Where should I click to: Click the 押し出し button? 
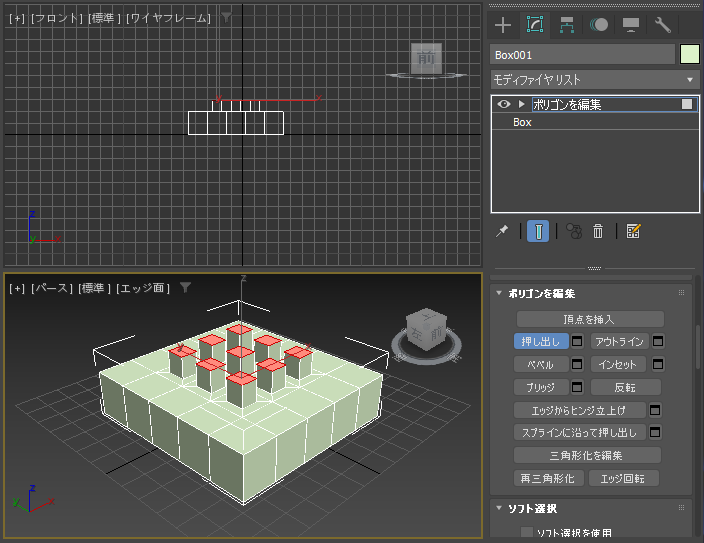pyautogui.click(x=541, y=341)
